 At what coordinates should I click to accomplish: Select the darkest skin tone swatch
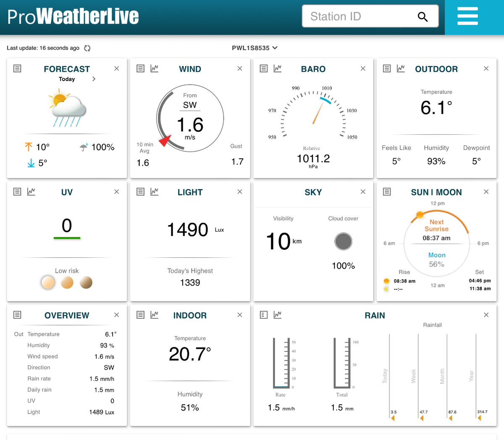[x=86, y=283]
